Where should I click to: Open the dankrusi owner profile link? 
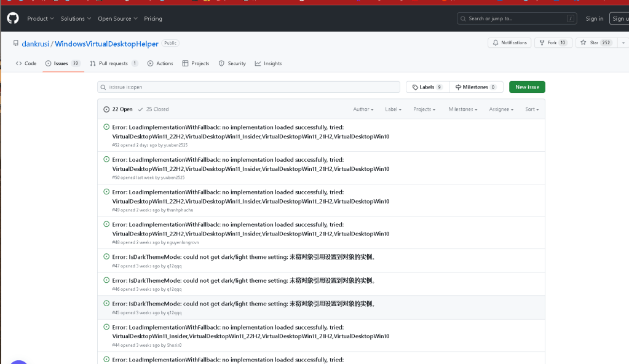coord(35,44)
